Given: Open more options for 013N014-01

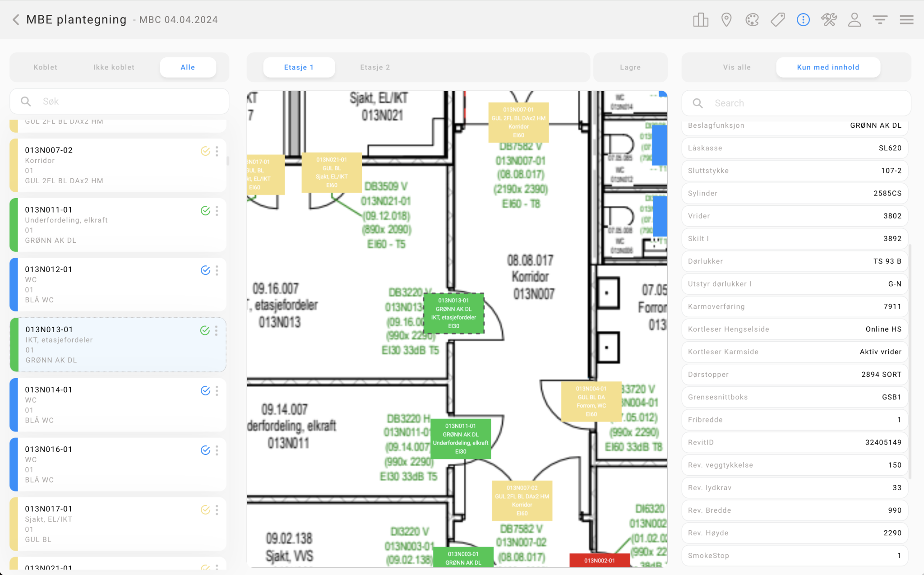Looking at the screenshot, I should point(217,391).
